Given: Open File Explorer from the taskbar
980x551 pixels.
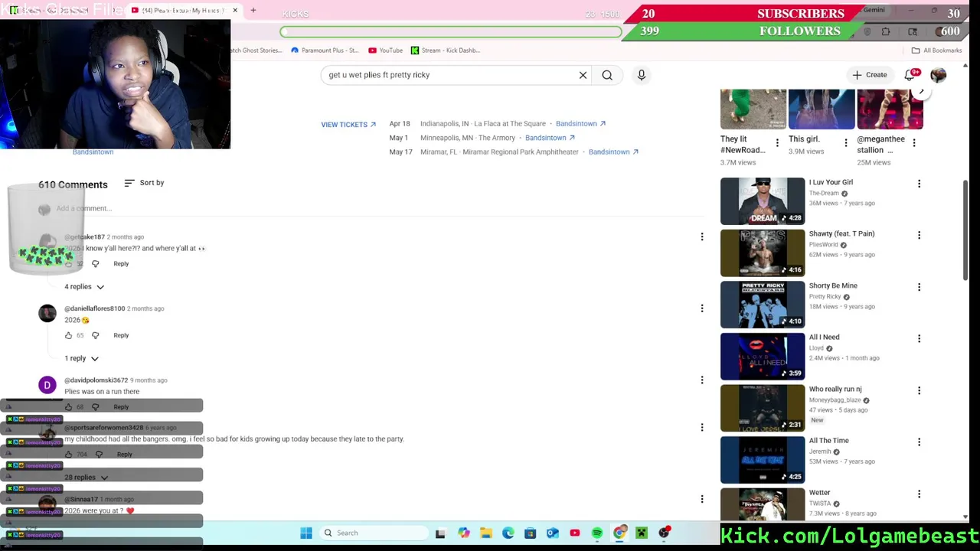Looking at the screenshot, I should pyautogui.click(x=485, y=533).
